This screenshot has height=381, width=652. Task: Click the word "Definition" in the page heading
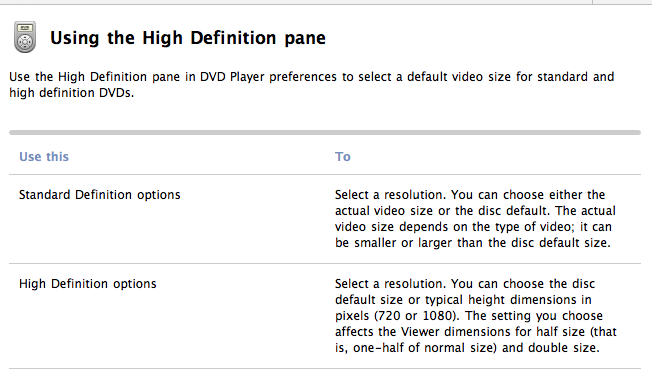tap(233, 38)
